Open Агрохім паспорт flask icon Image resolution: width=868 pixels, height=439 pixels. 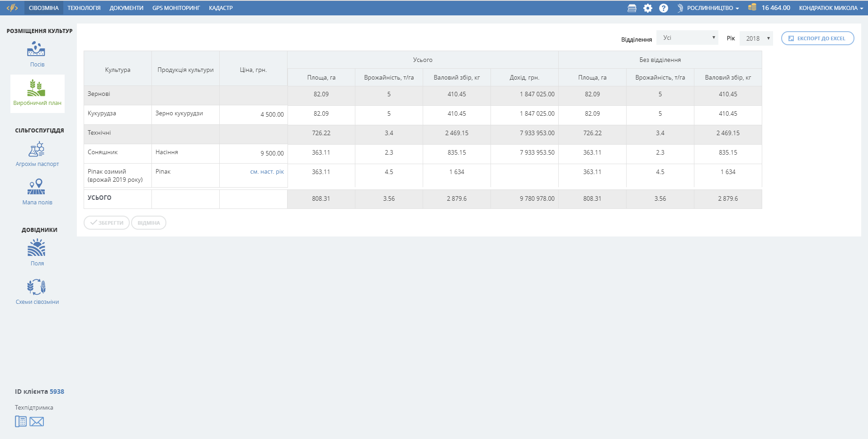point(36,149)
